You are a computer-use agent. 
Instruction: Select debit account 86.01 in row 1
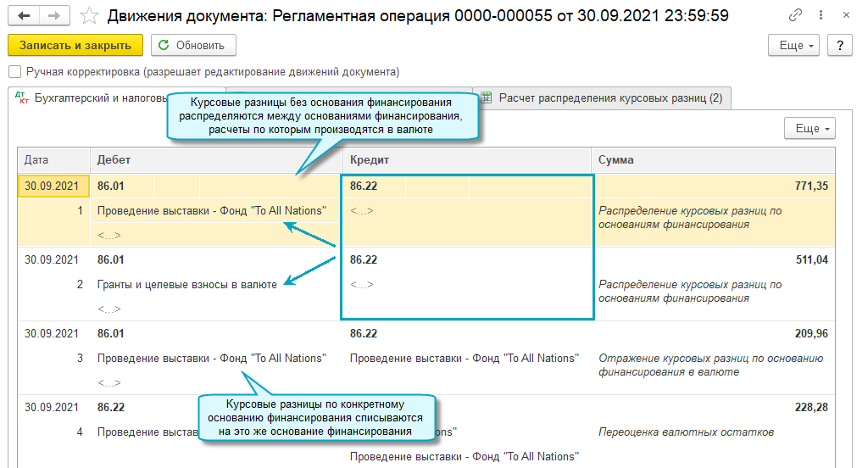[x=111, y=186]
